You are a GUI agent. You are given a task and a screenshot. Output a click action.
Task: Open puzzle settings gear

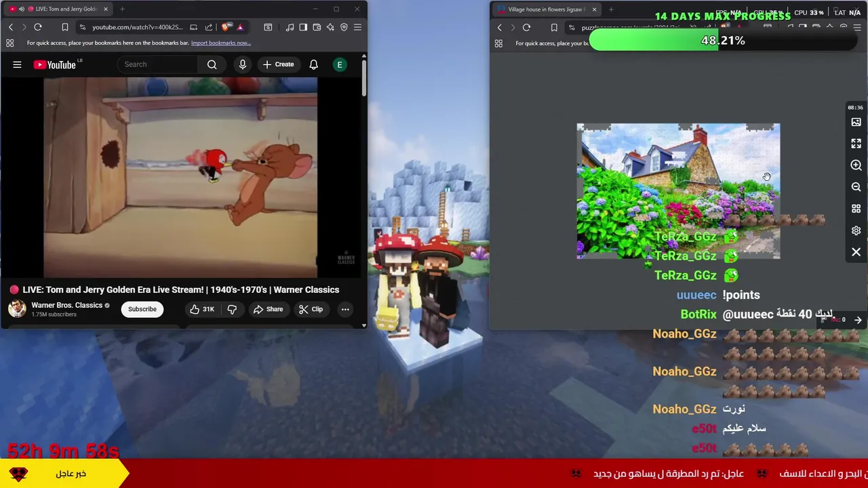[856, 230]
